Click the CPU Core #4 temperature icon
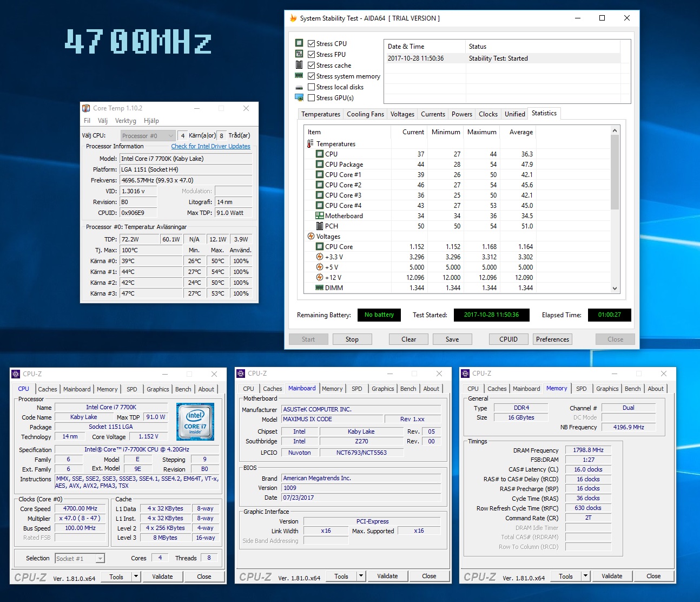This screenshot has height=602, width=700. [320, 206]
